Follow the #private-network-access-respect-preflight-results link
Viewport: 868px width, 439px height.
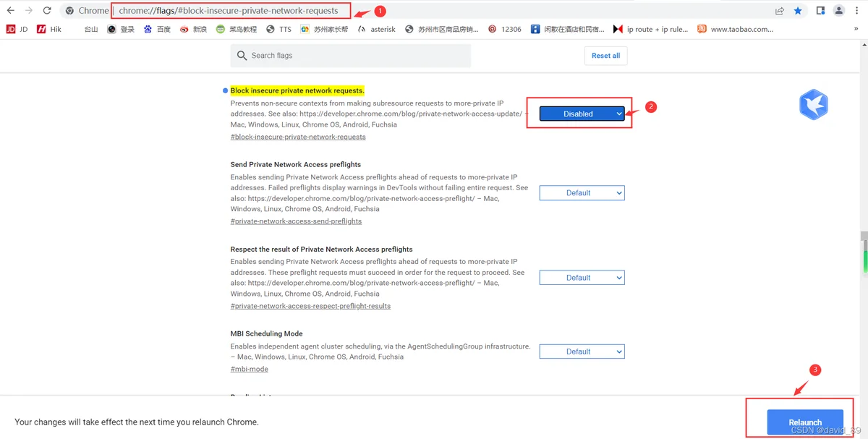pos(310,306)
